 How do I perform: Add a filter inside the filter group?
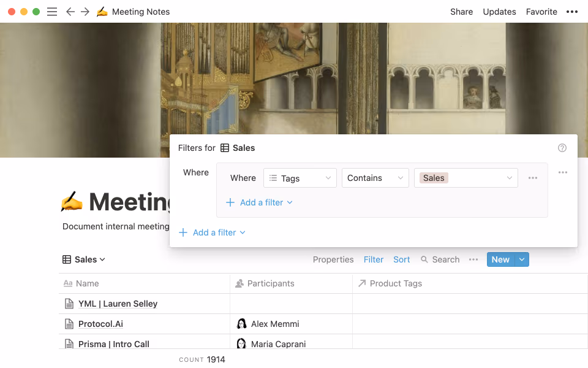click(x=258, y=202)
